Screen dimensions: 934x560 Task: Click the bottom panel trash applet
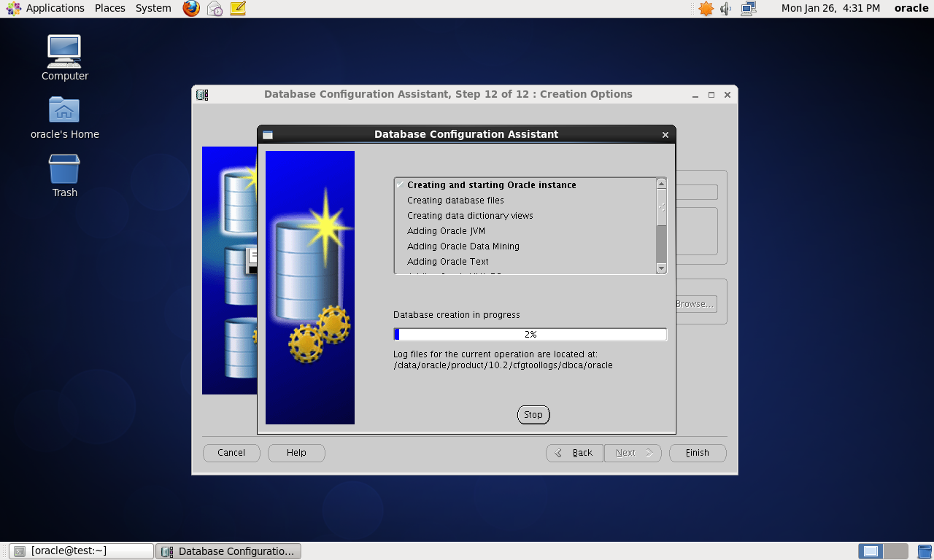click(x=925, y=551)
